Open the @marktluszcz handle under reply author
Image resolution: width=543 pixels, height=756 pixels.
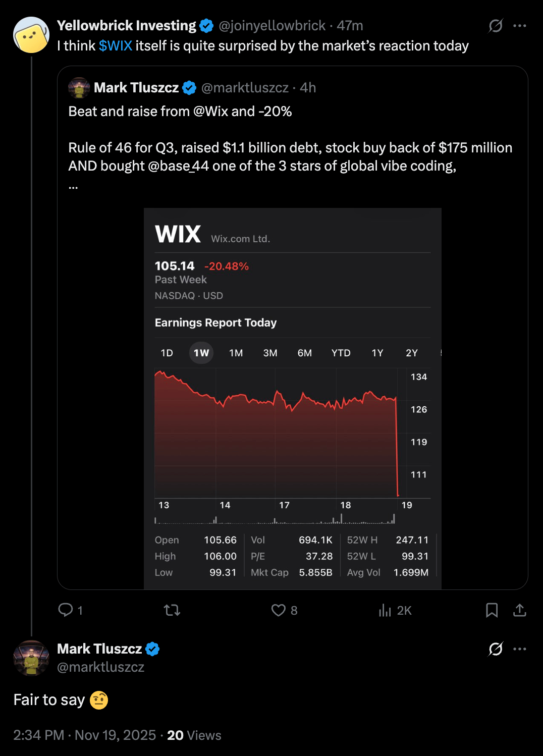point(100,667)
